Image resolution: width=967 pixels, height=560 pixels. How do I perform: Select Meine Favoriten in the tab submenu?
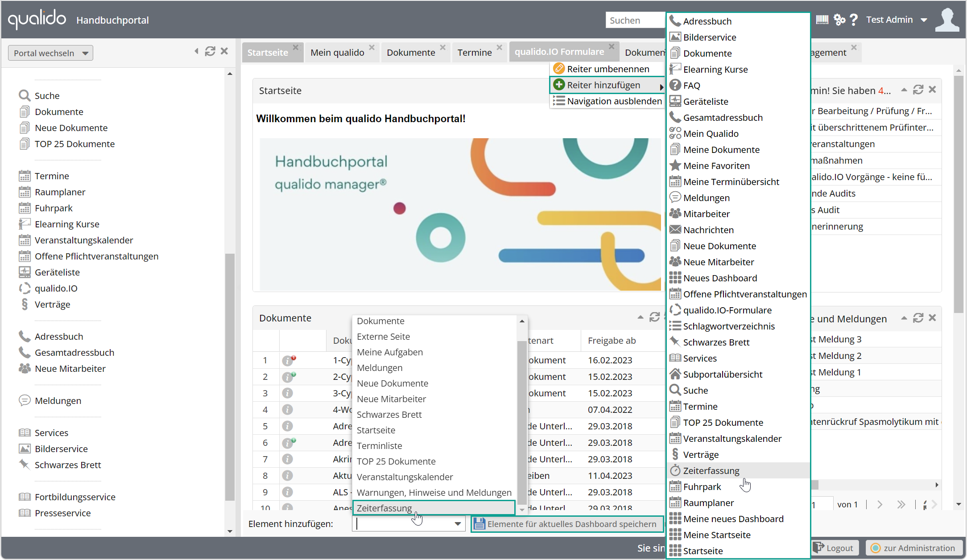click(x=739, y=165)
